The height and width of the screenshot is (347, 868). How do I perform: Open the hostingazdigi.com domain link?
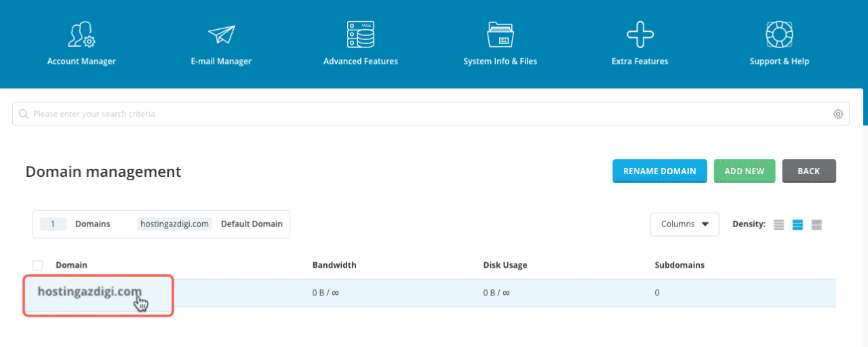pyautogui.click(x=90, y=292)
